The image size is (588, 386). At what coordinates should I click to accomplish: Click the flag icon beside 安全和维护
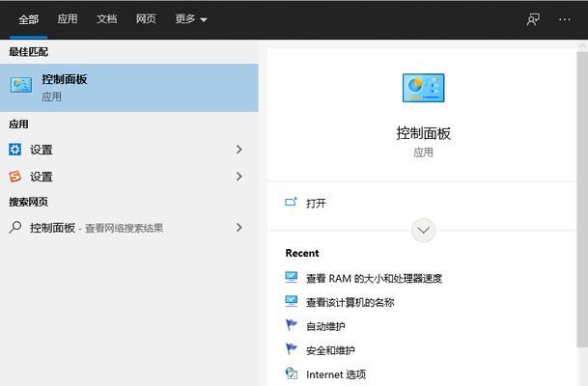pos(291,349)
